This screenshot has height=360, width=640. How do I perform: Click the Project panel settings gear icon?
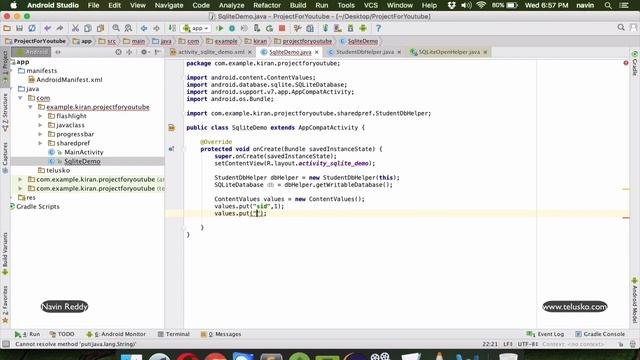[x=144, y=52]
